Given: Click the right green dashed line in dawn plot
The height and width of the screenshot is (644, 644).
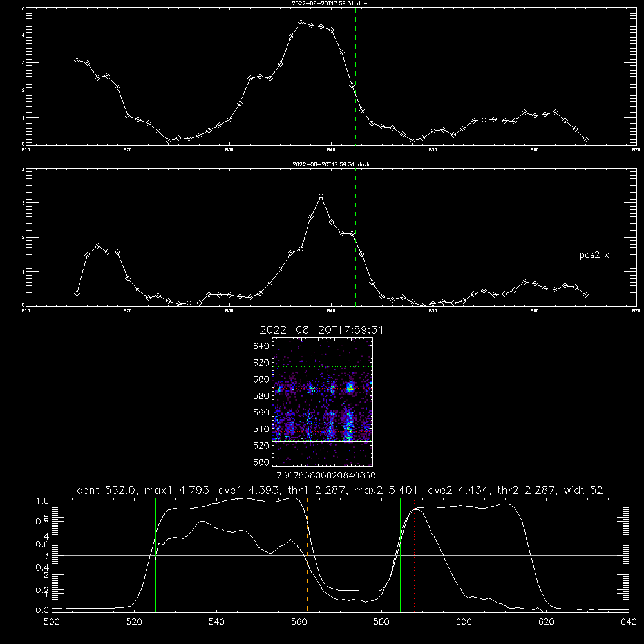Looking at the screenshot, I should click(x=355, y=76).
